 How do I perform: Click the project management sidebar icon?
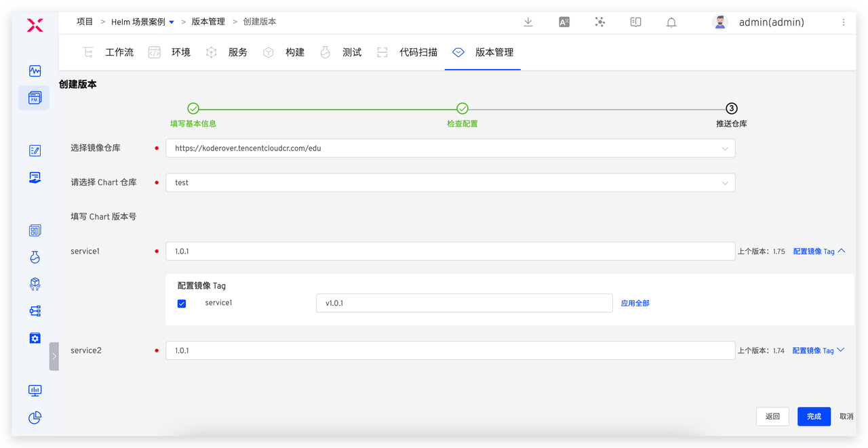[x=35, y=98]
